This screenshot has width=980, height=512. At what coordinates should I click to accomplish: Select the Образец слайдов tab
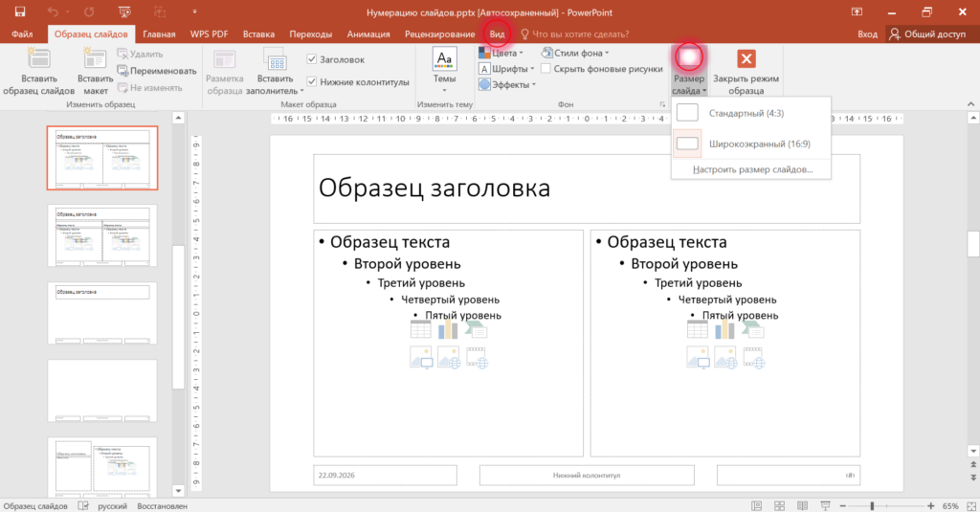point(91,33)
